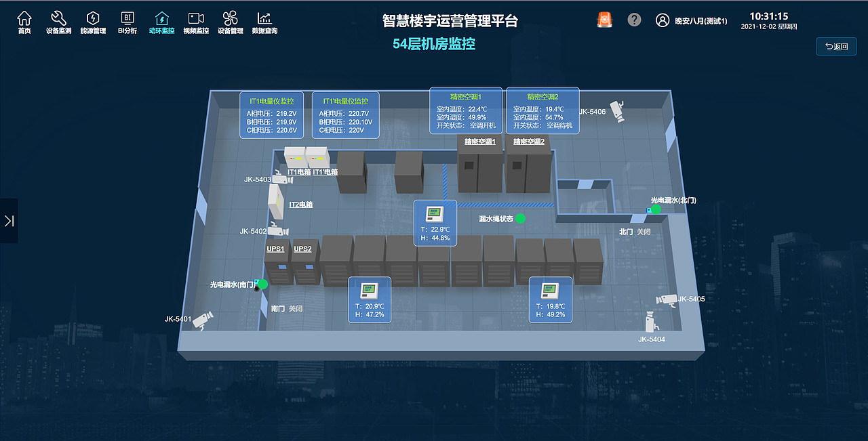Open the 精密空调1 unit label
Screen dimensions: 868x441
(x=480, y=142)
